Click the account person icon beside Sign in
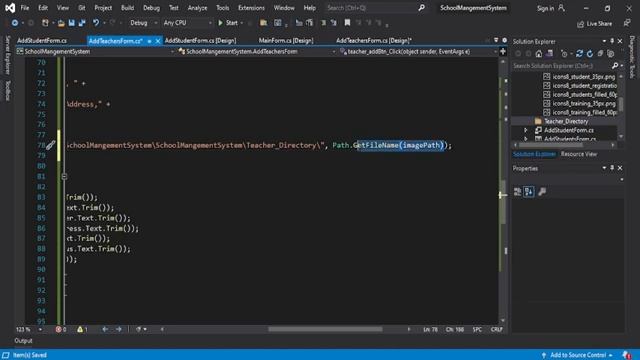This screenshot has width=640, height=360. (562, 8)
